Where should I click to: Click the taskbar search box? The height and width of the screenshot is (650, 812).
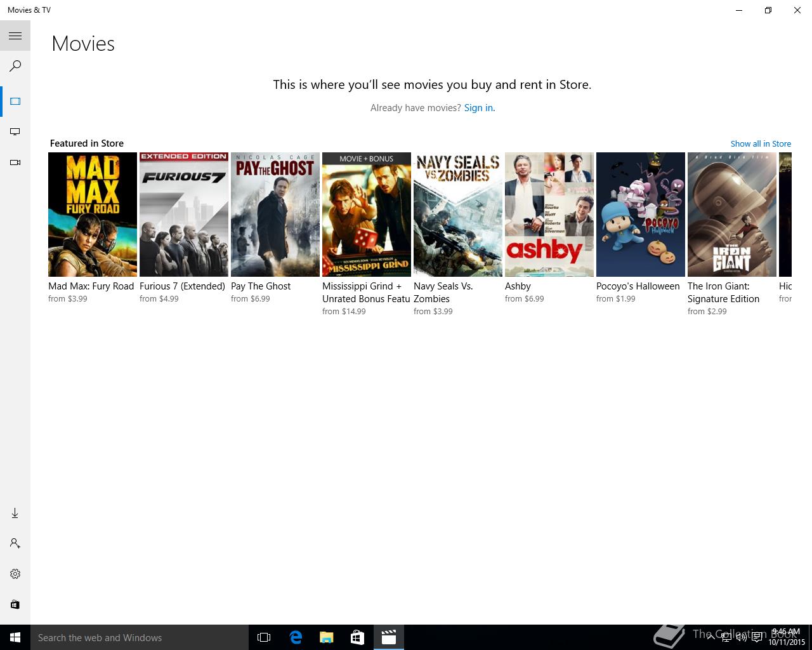click(x=140, y=637)
